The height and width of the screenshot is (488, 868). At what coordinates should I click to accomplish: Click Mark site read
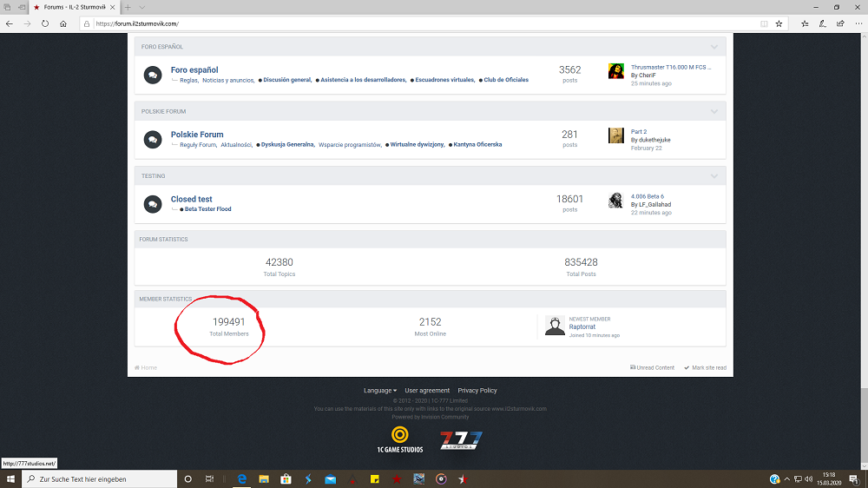(x=705, y=368)
